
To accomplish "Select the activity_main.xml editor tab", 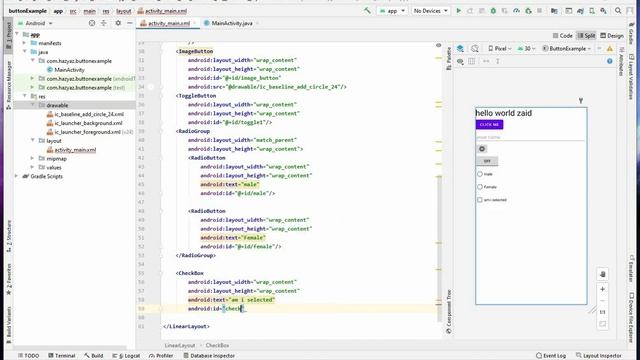I will [x=169, y=23].
